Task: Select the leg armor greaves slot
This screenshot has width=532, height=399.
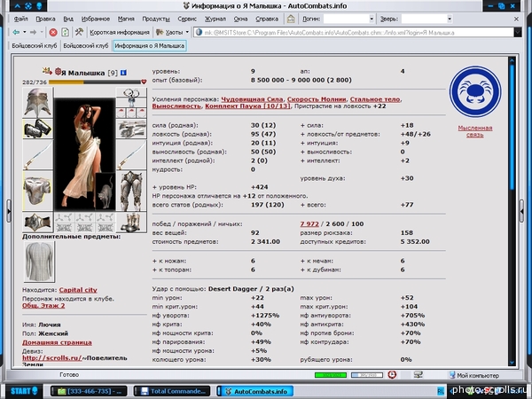Action: pos(131,191)
